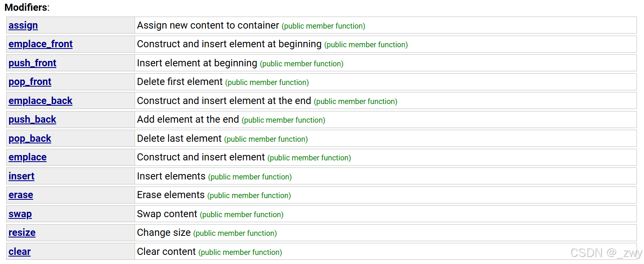This screenshot has height=264, width=644.
Task: Click the push_back link
Action: (32, 119)
